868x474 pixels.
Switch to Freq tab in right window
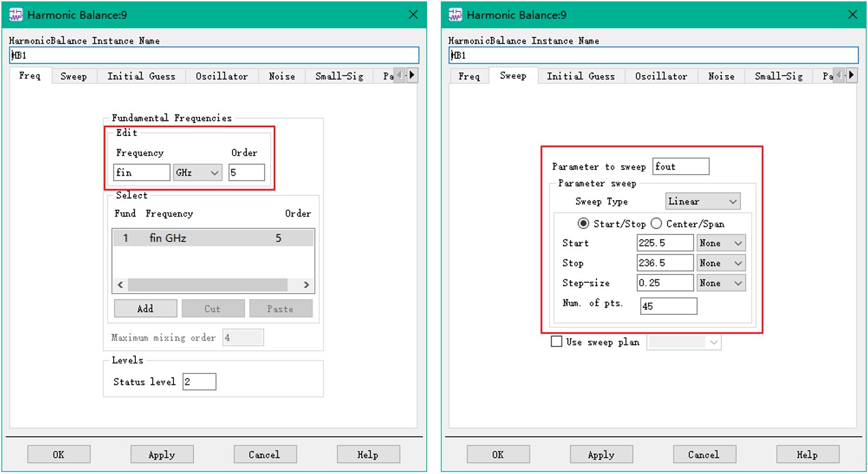[469, 76]
